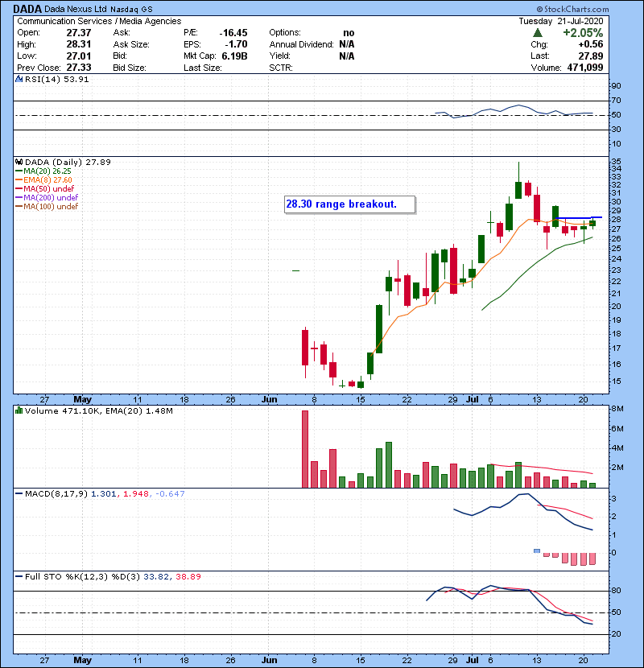Image resolution: width=644 pixels, height=668 pixels.
Task: Click the Options value no
Action: [x=349, y=33]
